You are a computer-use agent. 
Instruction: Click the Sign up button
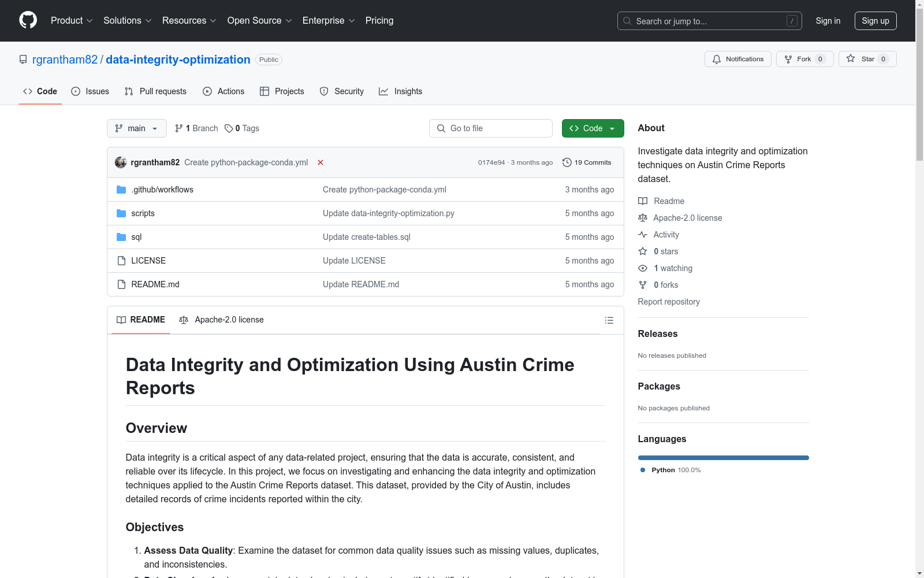click(x=875, y=21)
